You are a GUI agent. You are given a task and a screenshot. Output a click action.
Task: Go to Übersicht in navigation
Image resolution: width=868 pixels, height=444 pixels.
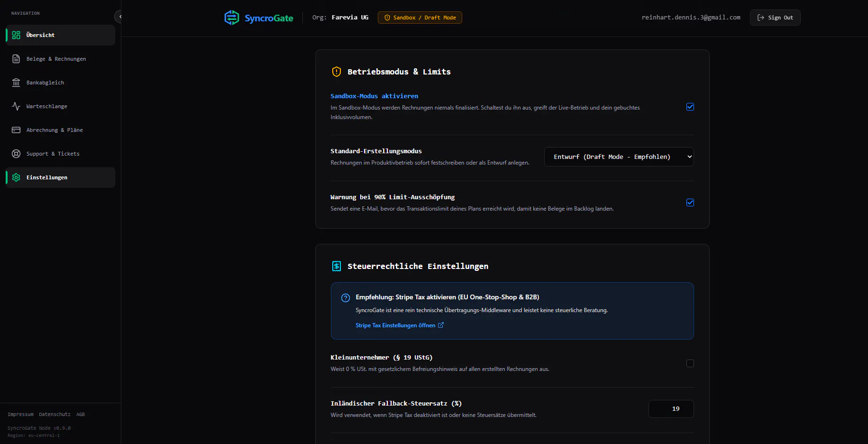click(x=60, y=35)
